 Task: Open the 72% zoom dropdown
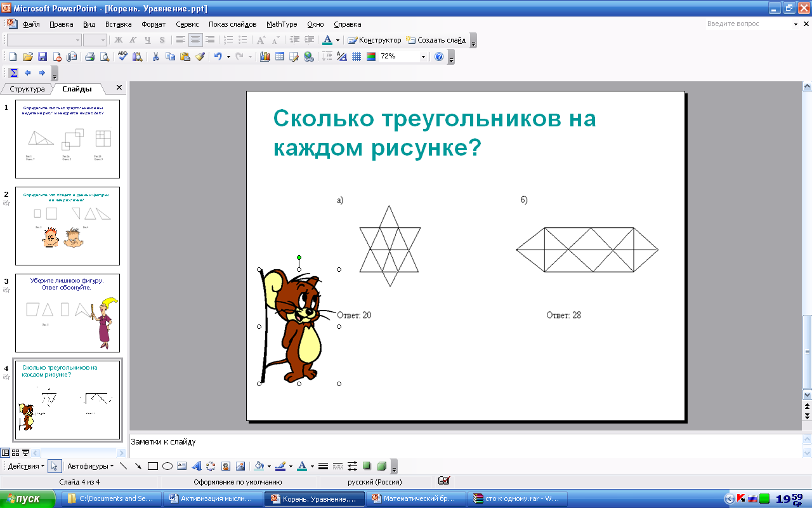(423, 57)
